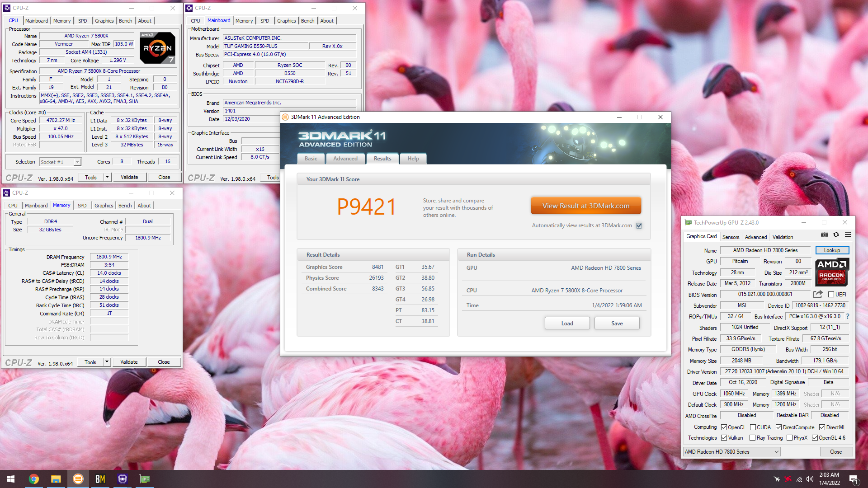Screen dimensions: 868x488
Task: Click Ryzen 7 logo in CPU-Z
Action: [x=157, y=48]
